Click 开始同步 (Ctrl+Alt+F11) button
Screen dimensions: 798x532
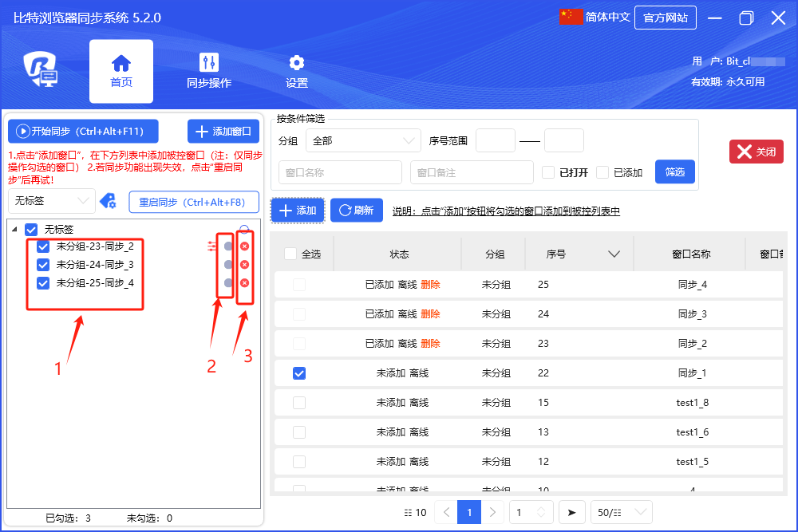point(83,132)
